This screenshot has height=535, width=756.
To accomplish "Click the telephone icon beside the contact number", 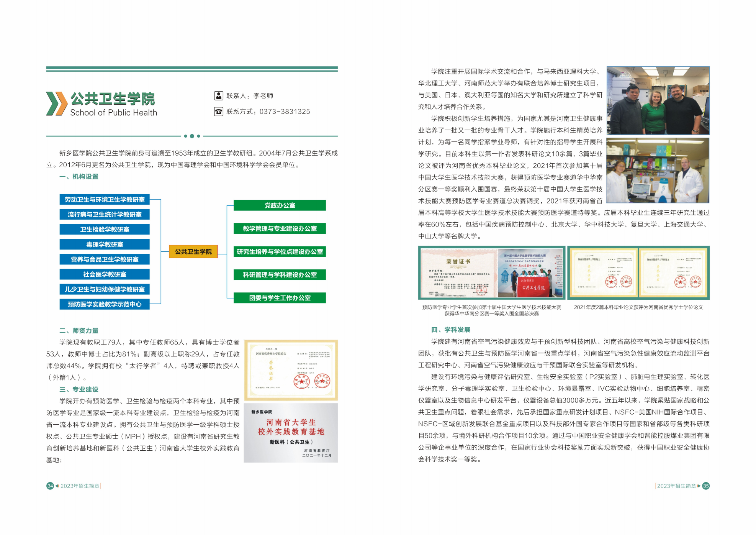I will point(218,112).
